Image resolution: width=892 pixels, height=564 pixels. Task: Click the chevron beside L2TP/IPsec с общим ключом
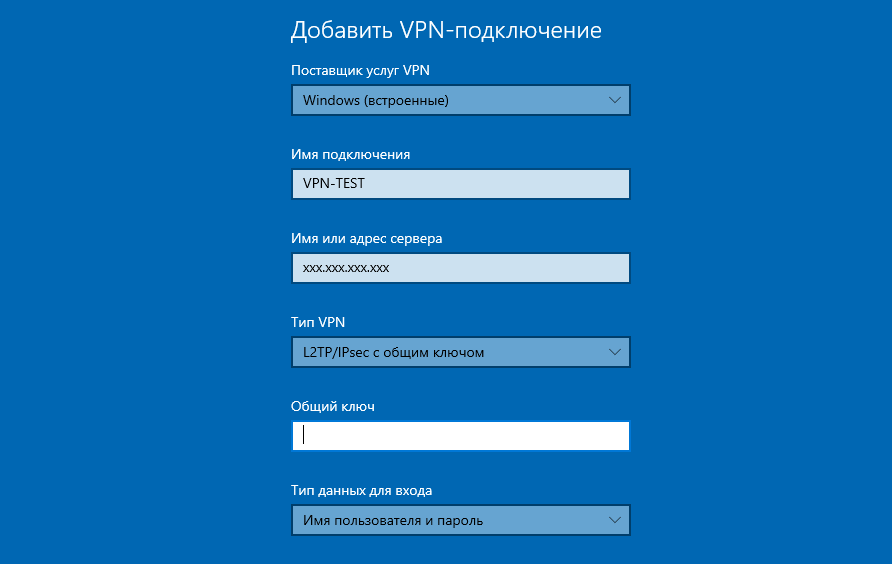pyautogui.click(x=614, y=352)
